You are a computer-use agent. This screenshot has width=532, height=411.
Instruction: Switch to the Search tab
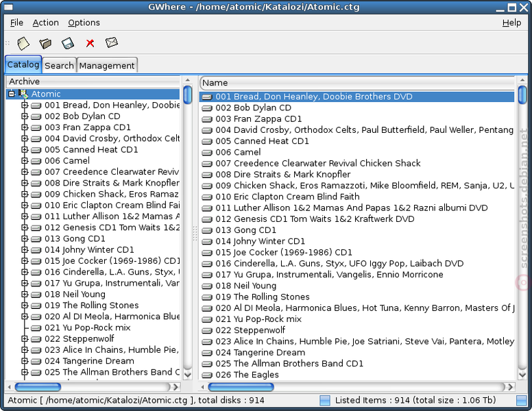point(59,66)
